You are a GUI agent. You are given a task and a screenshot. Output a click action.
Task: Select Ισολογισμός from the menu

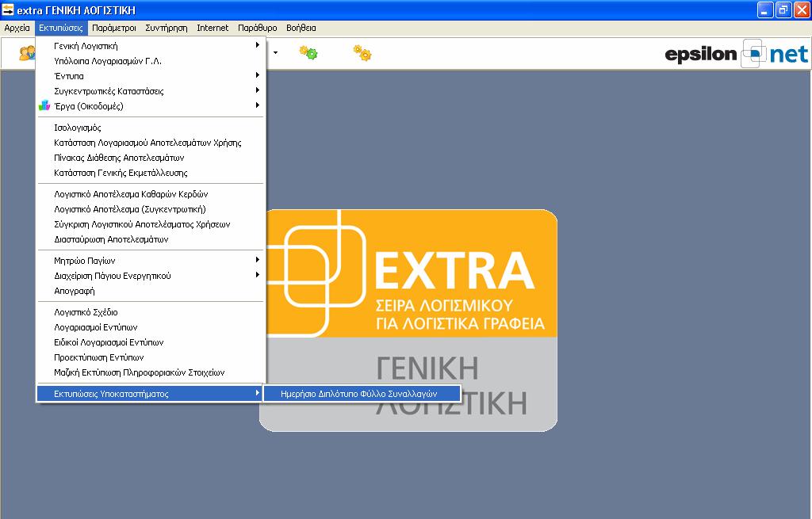pos(150,128)
